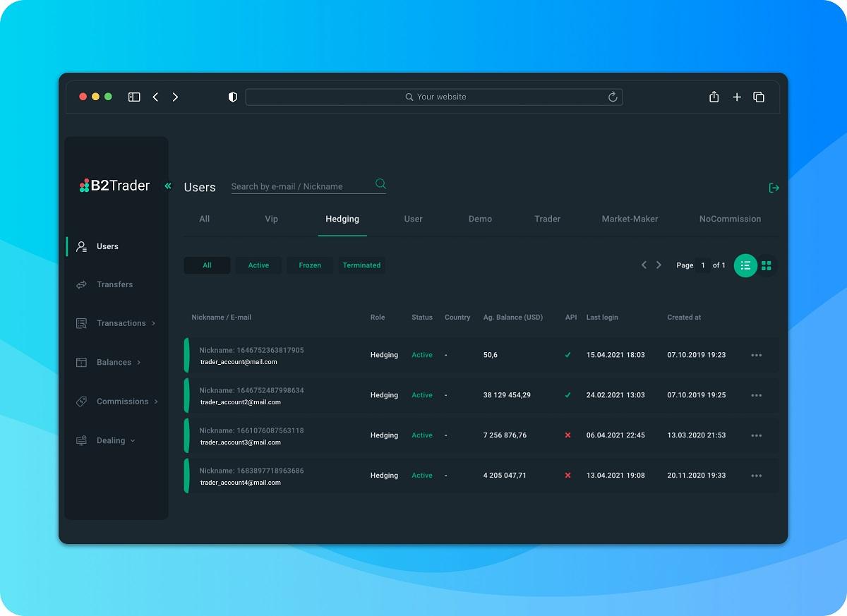Switch to grid view icon
This screenshot has width=847, height=616.
point(767,265)
